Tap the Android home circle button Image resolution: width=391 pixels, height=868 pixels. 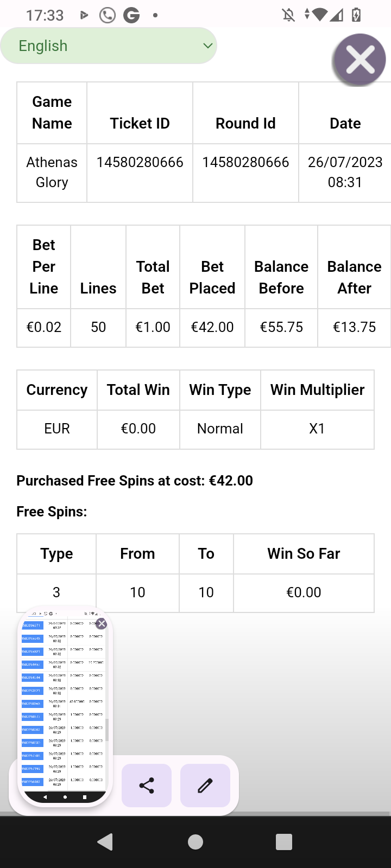point(195,841)
